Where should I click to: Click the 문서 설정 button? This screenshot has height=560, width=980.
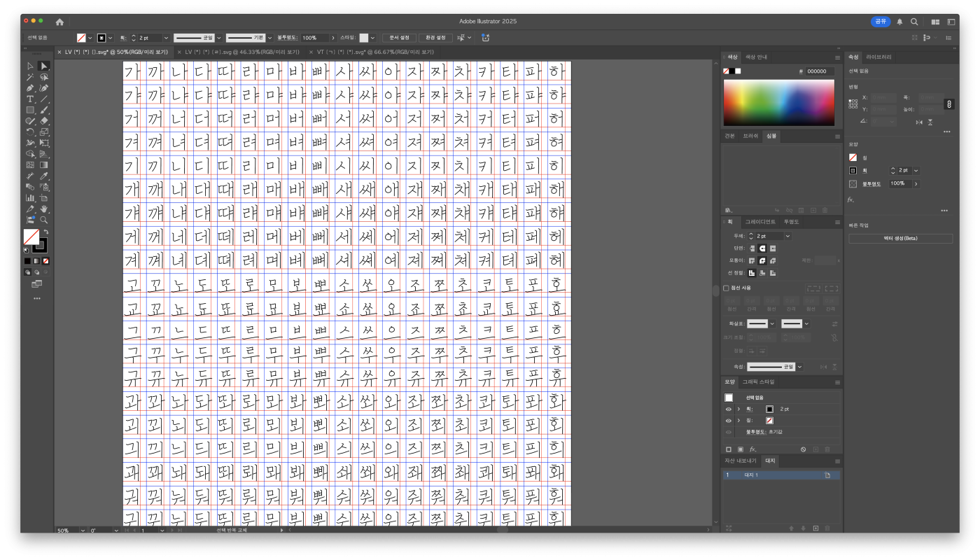pos(398,38)
